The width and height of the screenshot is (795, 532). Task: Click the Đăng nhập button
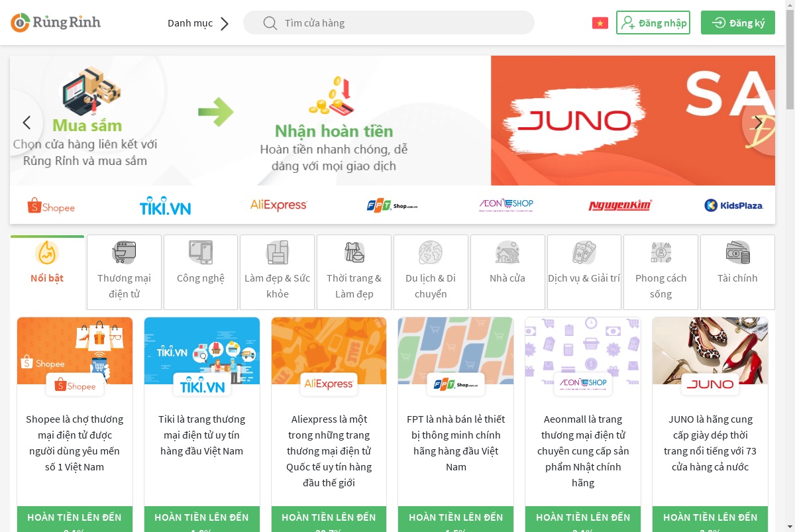(653, 23)
